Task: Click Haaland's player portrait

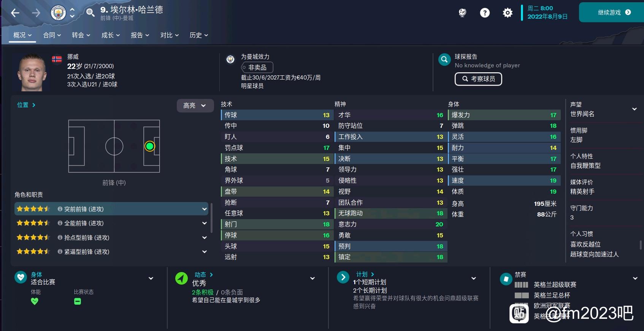Action: [32, 72]
